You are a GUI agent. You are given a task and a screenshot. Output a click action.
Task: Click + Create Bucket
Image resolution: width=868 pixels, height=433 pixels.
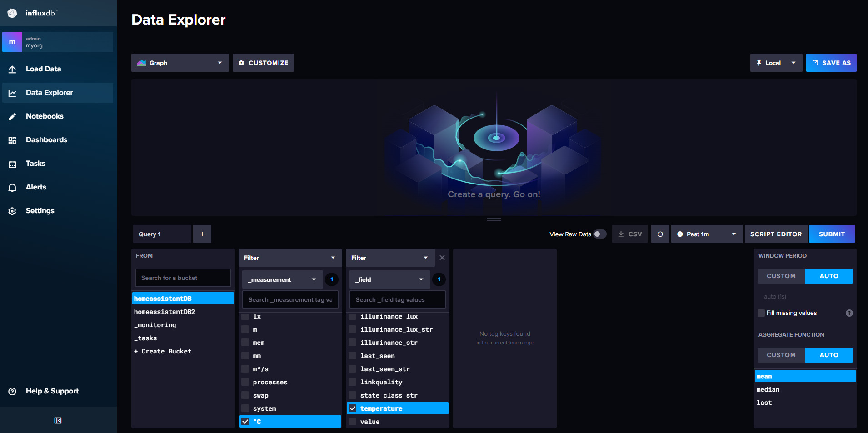tap(183, 351)
